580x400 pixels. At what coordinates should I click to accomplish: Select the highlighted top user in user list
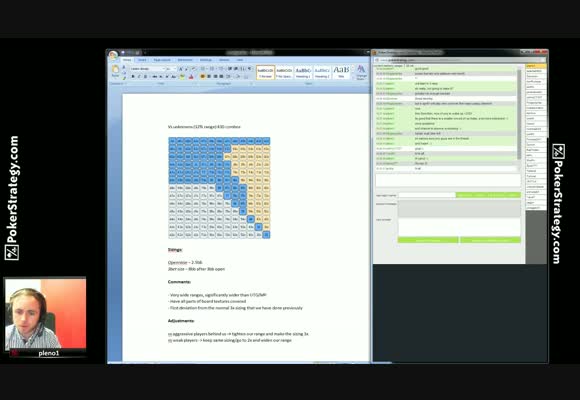535,66
